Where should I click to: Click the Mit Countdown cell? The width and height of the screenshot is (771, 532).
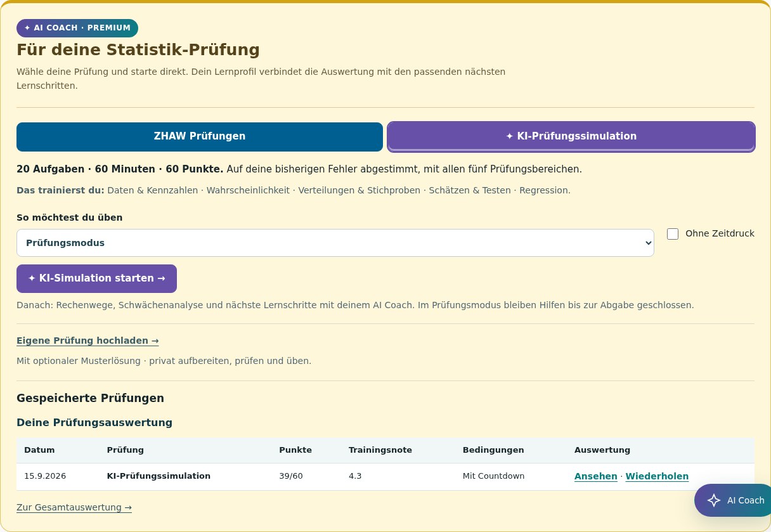click(x=494, y=476)
